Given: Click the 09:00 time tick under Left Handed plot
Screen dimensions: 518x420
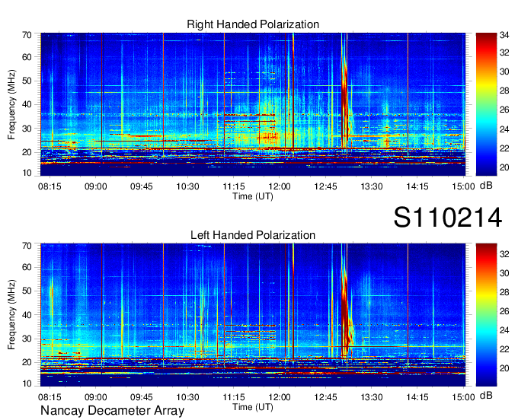Looking at the screenshot, I should 95,397.
